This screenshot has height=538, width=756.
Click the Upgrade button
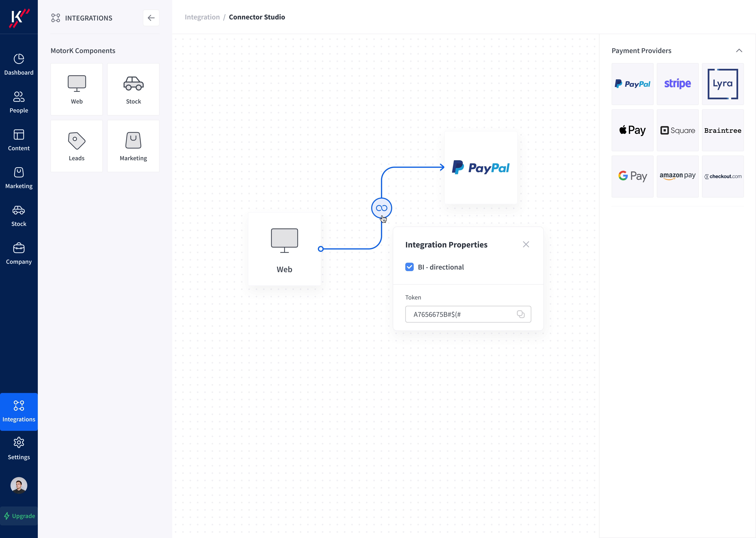19,516
